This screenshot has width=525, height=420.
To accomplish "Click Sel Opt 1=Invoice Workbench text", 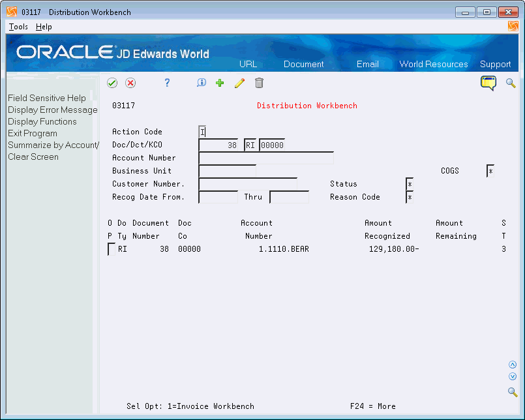I will (190, 406).
